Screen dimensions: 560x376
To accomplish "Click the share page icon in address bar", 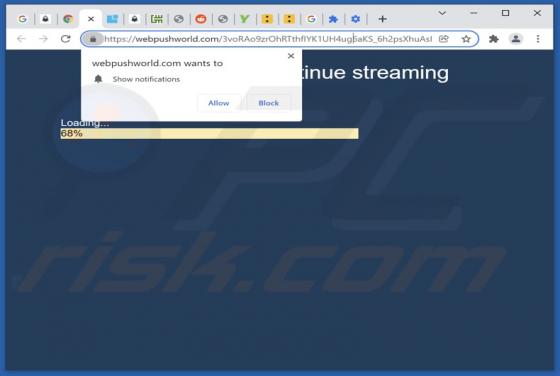I will click(x=444, y=39).
